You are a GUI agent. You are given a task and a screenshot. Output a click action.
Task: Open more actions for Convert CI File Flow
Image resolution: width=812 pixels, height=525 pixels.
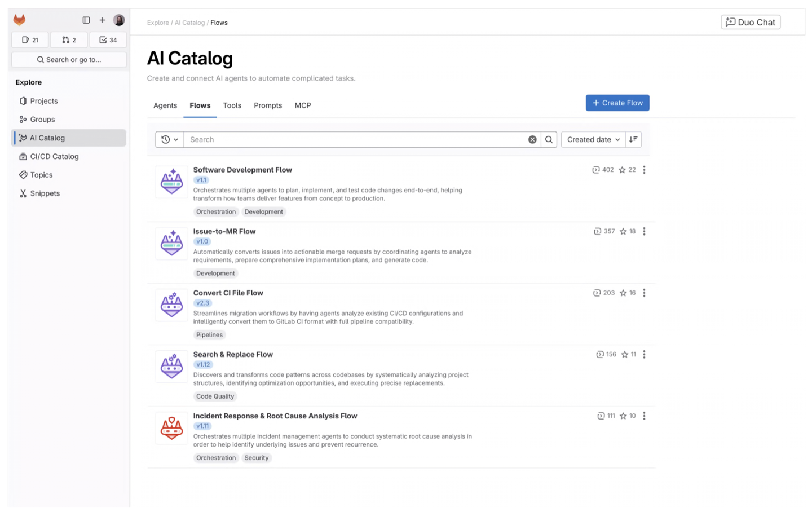point(645,293)
